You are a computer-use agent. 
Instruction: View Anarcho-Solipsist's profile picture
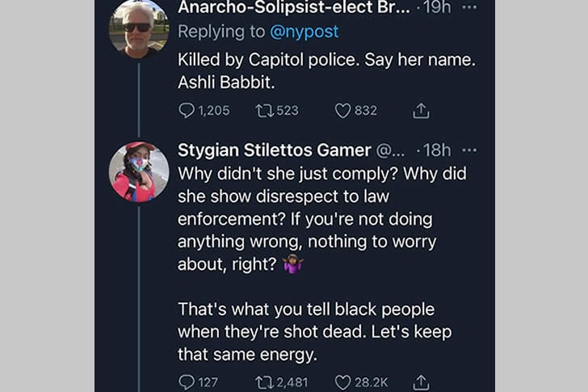tap(139, 27)
